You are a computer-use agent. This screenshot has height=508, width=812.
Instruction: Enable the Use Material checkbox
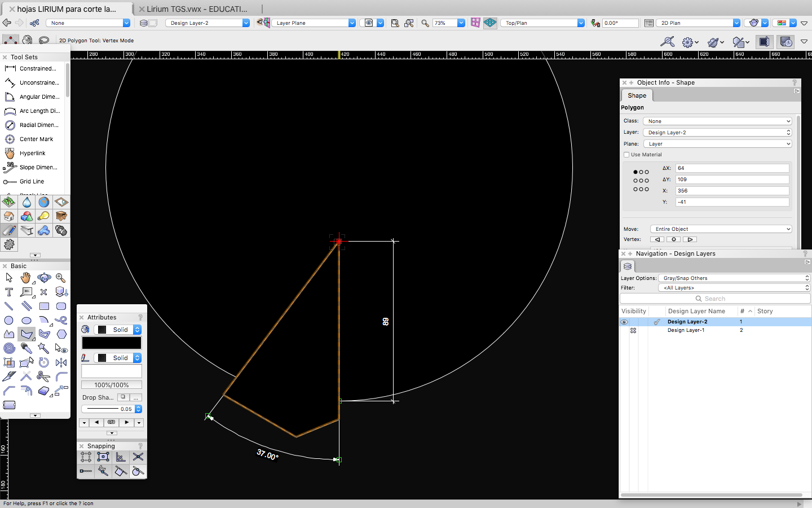[x=626, y=155]
